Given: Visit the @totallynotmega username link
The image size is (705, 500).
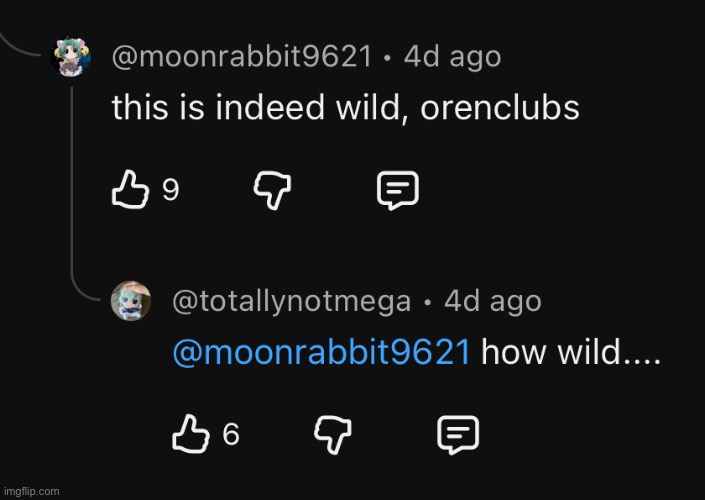Looking at the screenshot, I should click(x=291, y=301).
